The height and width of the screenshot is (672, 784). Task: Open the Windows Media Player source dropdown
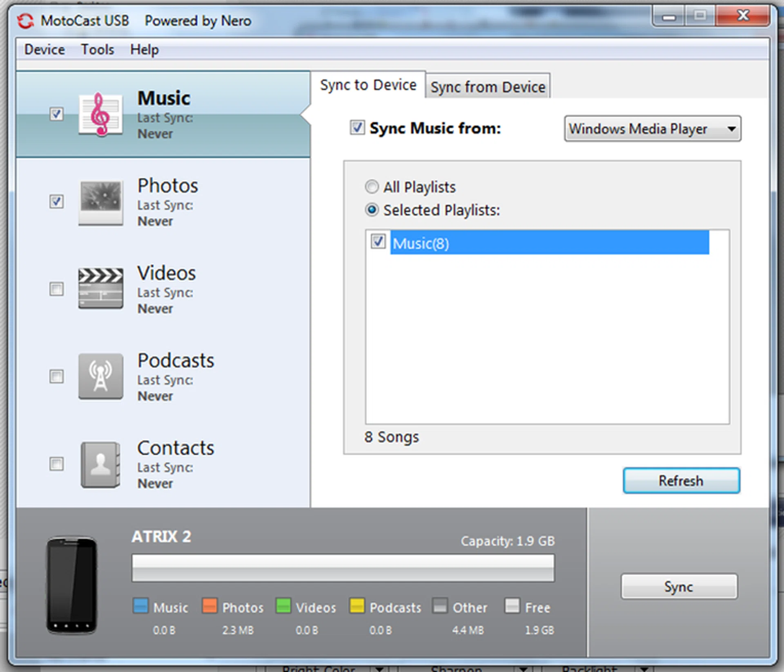tap(652, 129)
